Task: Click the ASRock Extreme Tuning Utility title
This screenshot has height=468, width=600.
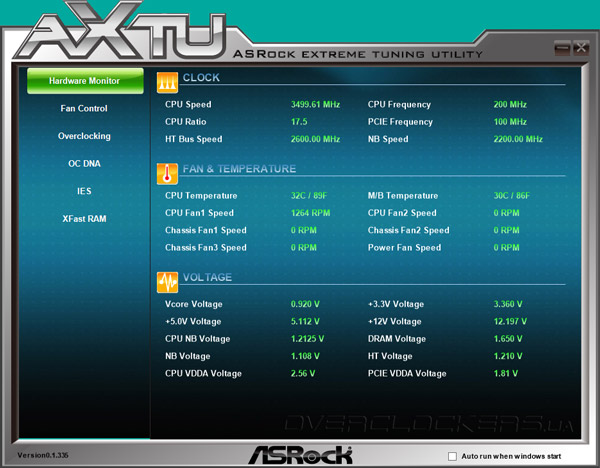Action: tap(358, 54)
